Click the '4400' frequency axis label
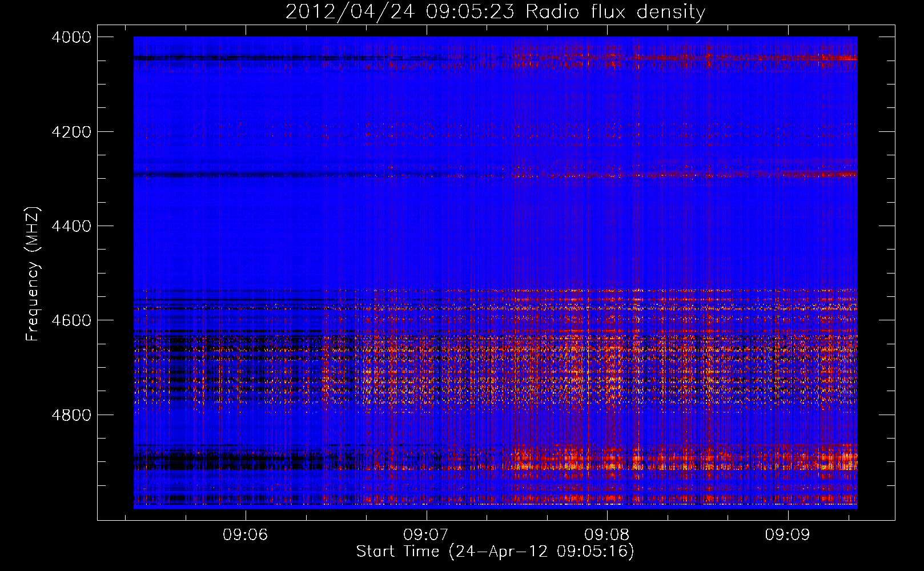Viewport: 924px width, 571px height. tap(71, 226)
